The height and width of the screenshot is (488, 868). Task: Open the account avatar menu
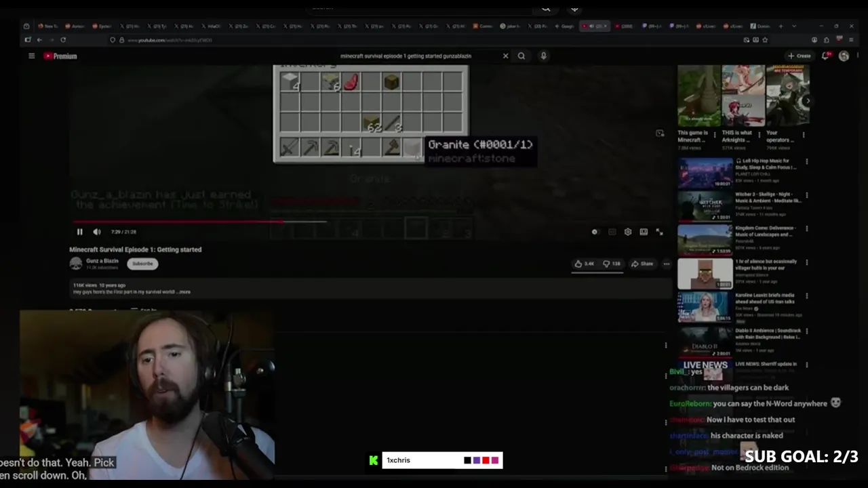coord(844,56)
